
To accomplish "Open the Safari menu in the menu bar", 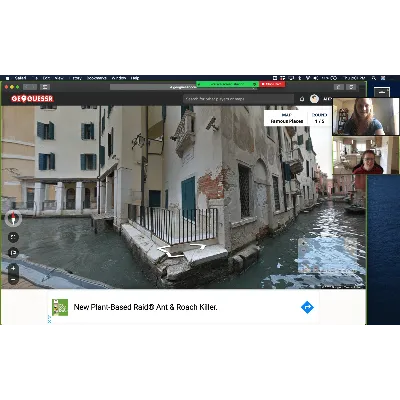I will [x=20, y=78].
